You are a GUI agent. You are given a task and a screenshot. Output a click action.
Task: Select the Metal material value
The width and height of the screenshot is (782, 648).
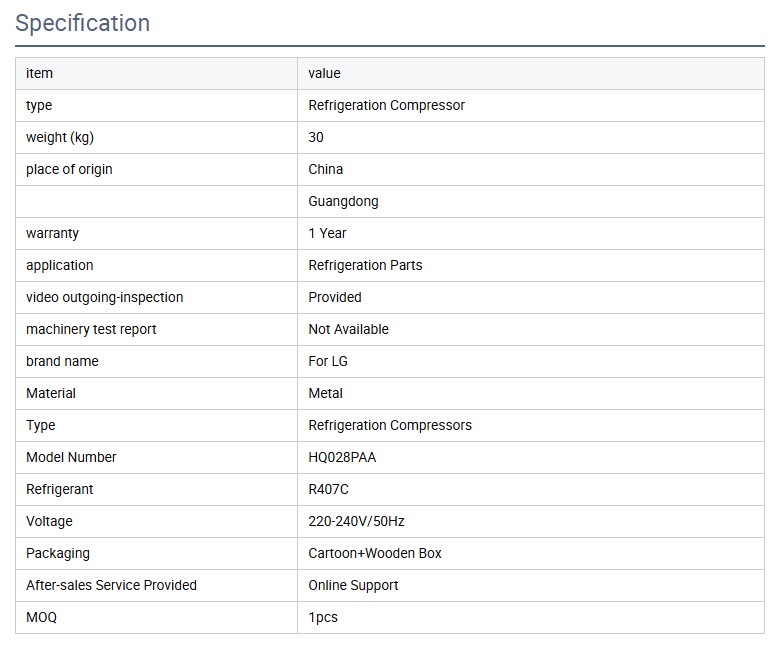(x=325, y=393)
